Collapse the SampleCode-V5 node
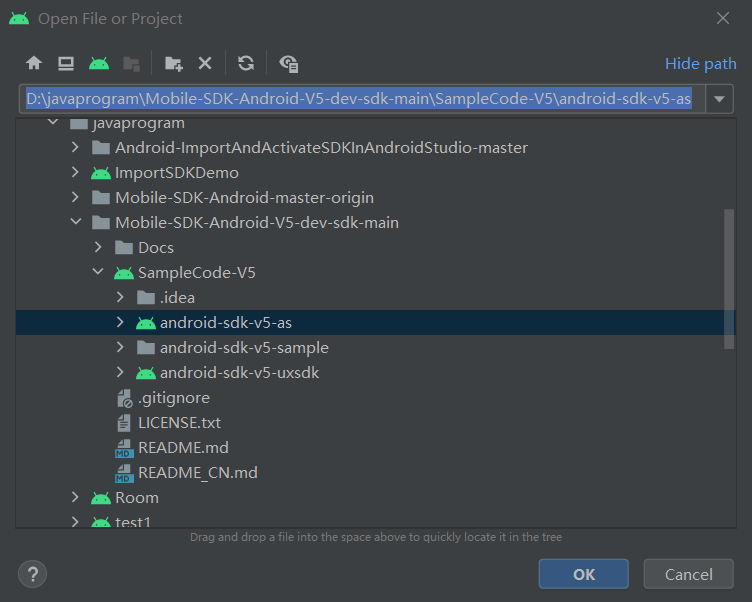 tap(98, 271)
